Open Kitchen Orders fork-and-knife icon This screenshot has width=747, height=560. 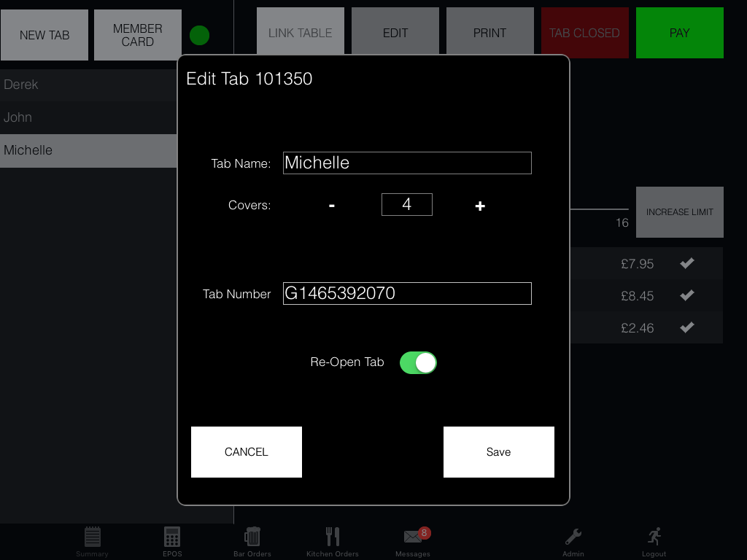333,537
